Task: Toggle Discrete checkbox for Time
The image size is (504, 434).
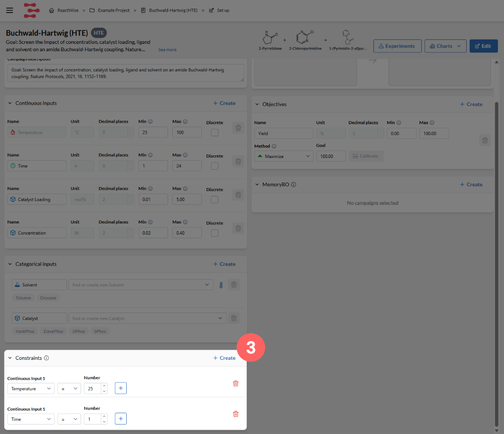Action: pyautogui.click(x=215, y=166)
